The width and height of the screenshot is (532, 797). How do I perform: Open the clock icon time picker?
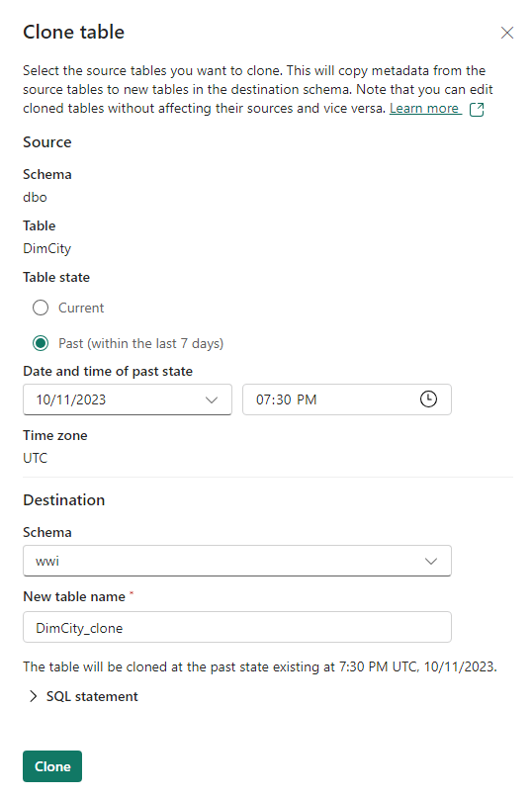428,399
